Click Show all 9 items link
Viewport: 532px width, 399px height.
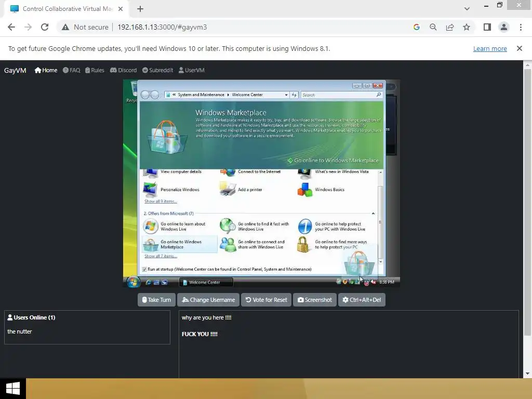pyautogui.click(x=161, y=201)
